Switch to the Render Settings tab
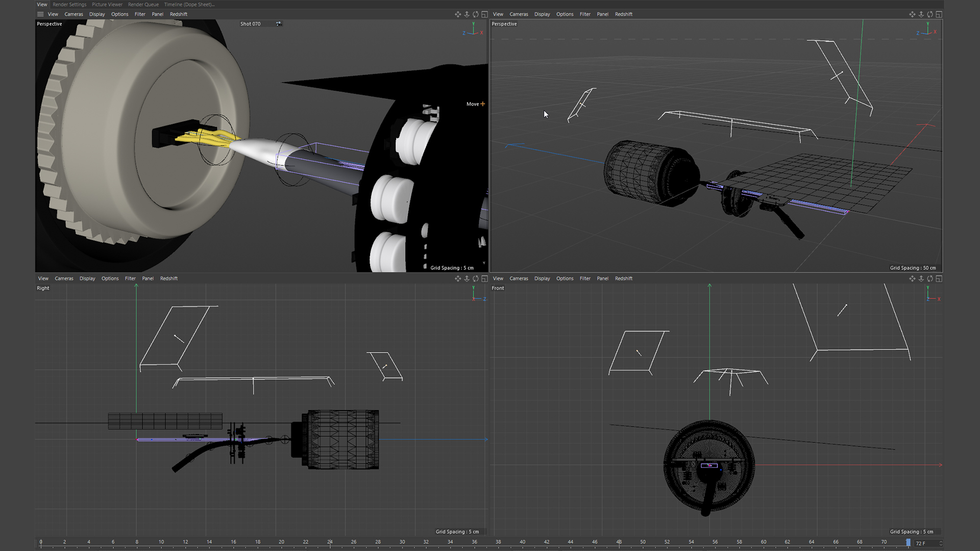The height and width of the screenshot is (551, 980). pyautogui.click(x=69, y=5)
